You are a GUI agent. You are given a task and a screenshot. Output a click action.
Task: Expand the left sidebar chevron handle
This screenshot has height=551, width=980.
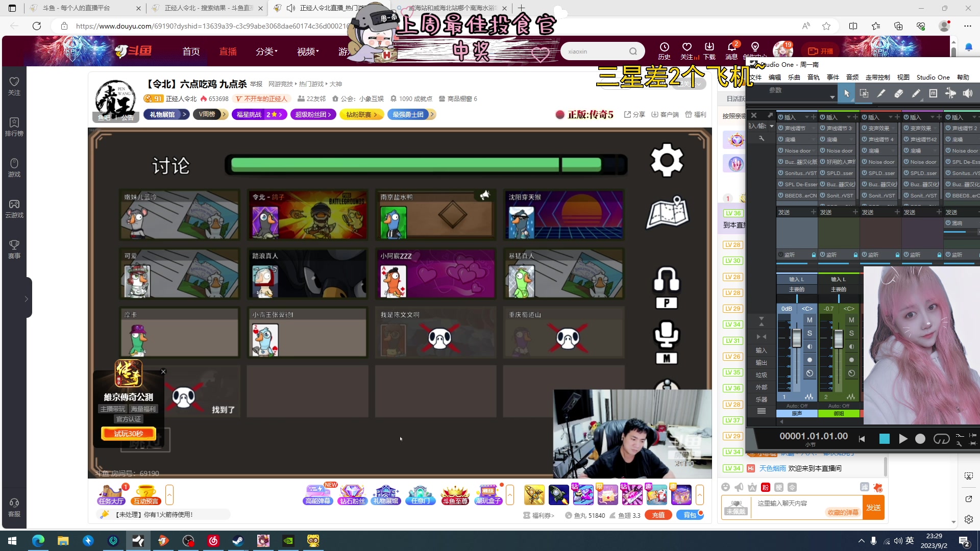(27, 299)
